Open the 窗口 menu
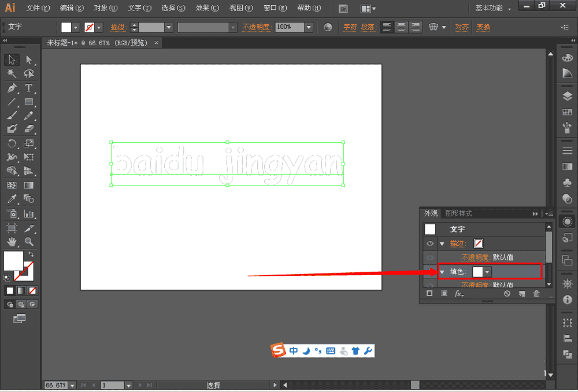The image size is (578, 392). coord(275,8)
